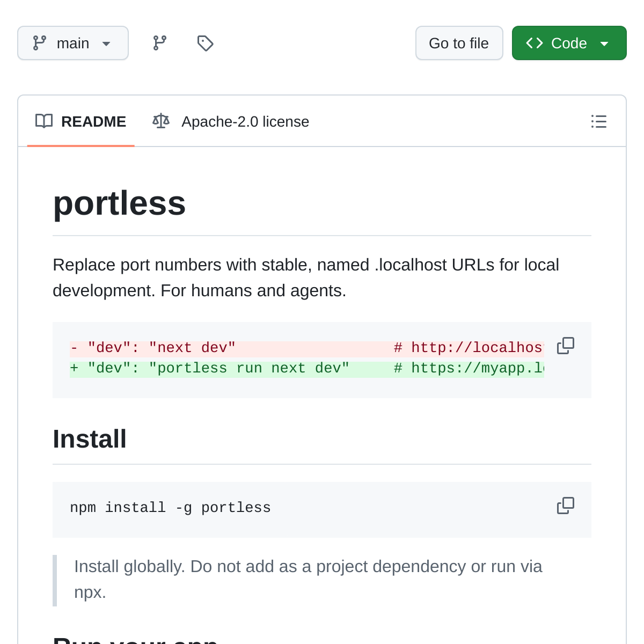Switch to the Apache-2.0 license tab
The height and width of the screenshot is (644, 644).
245,122
